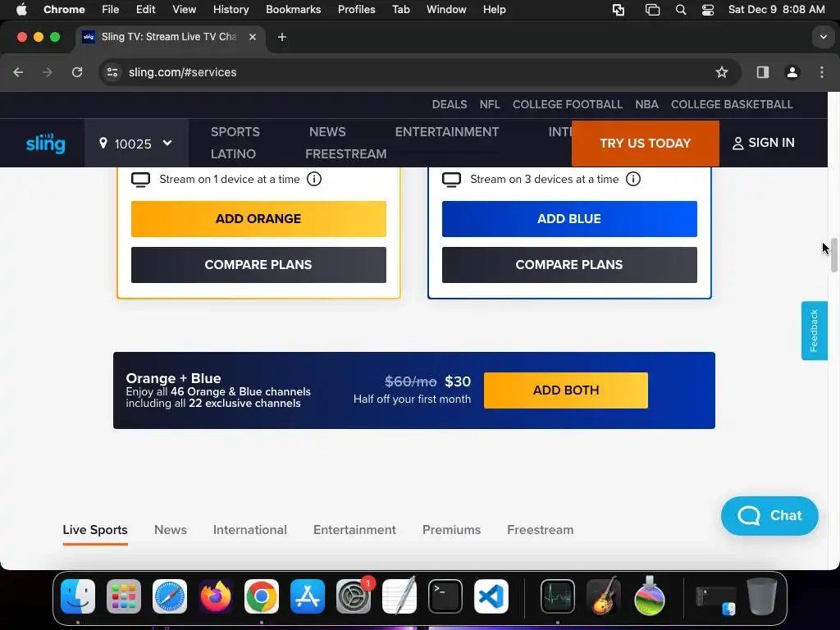Launch Visual Studio Code from the dock

[491, 596]
